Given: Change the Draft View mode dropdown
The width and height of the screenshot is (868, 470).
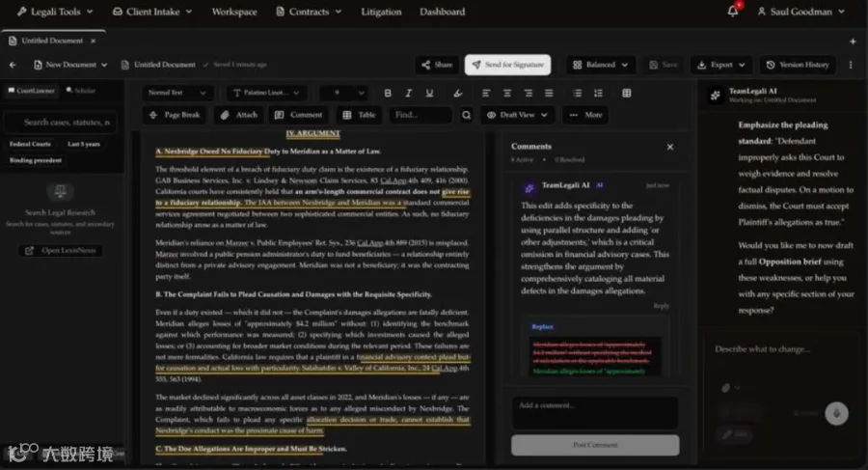Looking at the screenshot, I should coord(517,115).
